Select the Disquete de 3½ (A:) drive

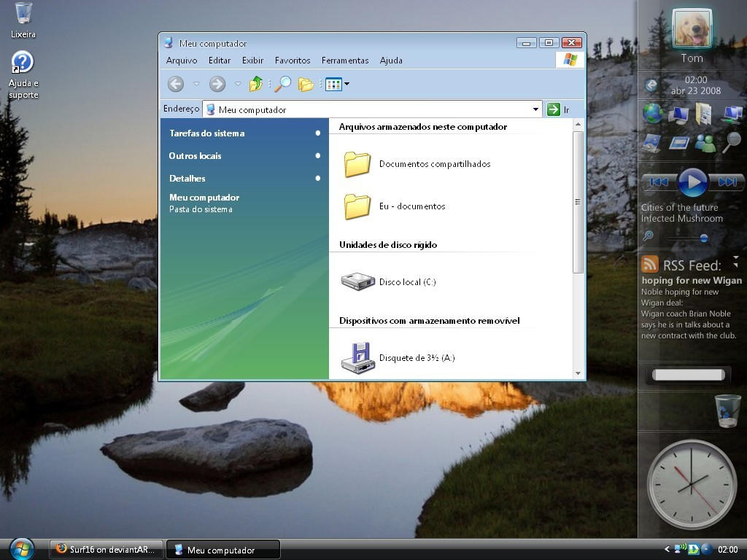click(398, 357)
